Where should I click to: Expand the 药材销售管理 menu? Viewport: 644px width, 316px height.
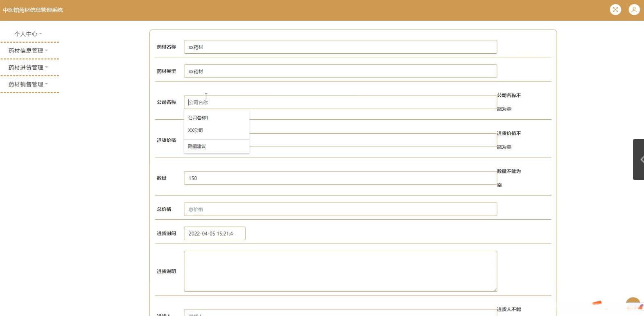click(29, 84)
